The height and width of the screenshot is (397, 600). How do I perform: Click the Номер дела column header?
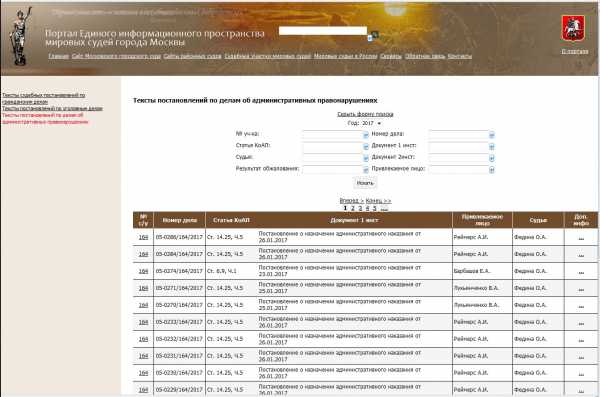(x=179, y=220)
